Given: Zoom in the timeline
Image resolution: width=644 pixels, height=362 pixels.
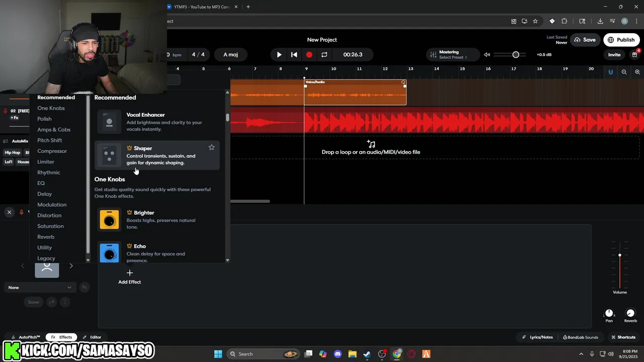Looking at the screenshot, I should coord(637,72).
